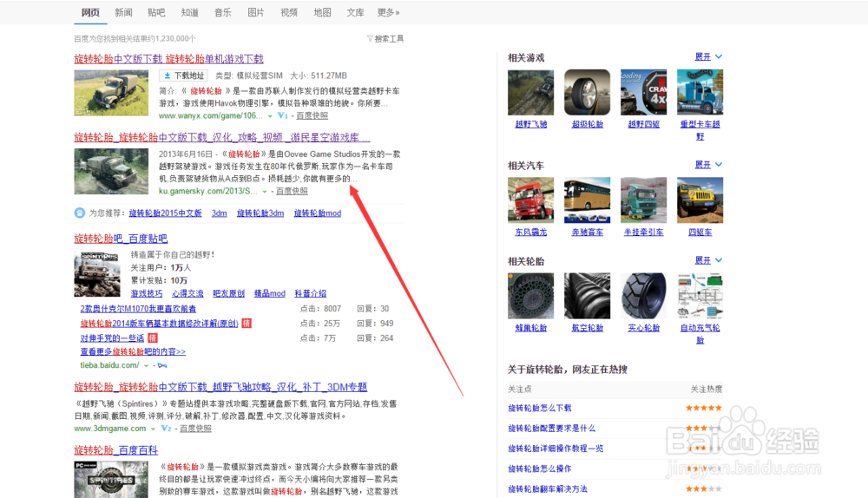868x498 pixels.
Task: Click the 下载地址 download button
Action: pyautogui.click(x=184, y=75)
